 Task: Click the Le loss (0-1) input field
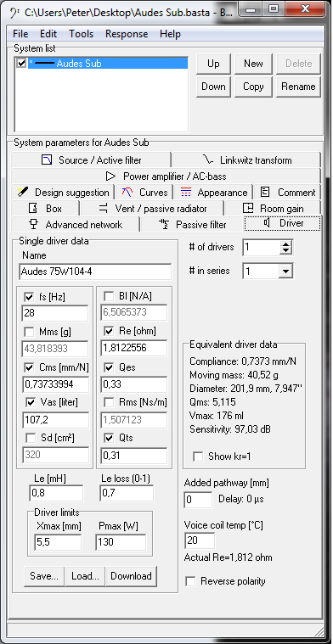pyautogui.click(x=127, y=493)
